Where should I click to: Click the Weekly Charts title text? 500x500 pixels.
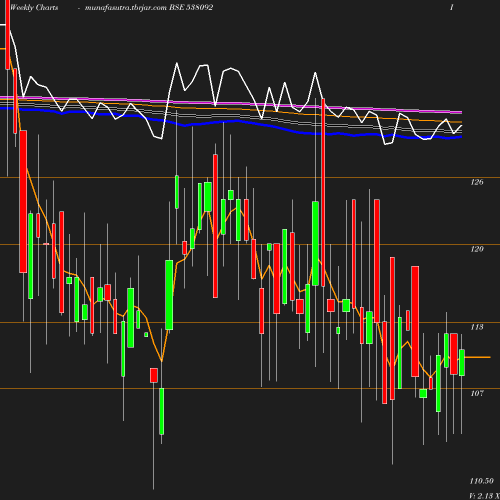(x=34, y=7)
